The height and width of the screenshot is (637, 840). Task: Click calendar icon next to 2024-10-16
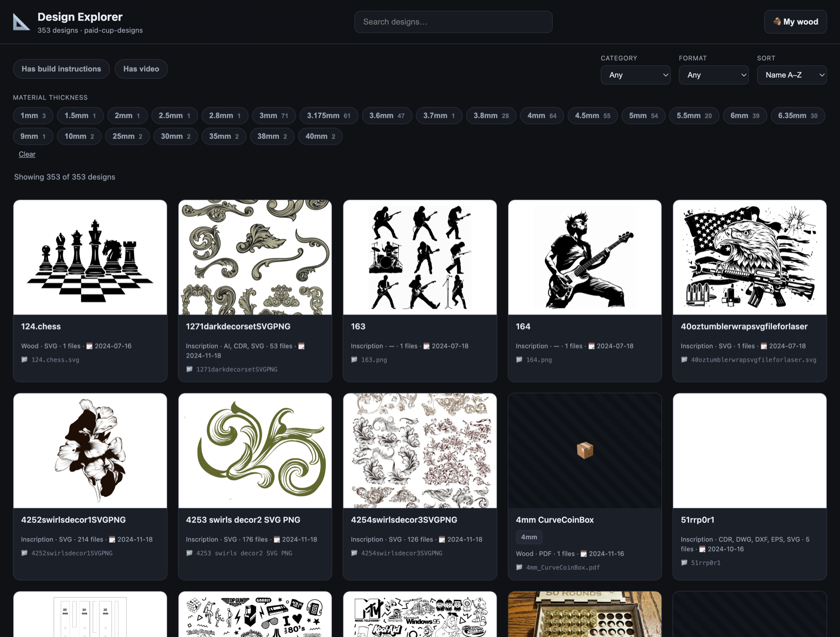click(x=702, y=549)
